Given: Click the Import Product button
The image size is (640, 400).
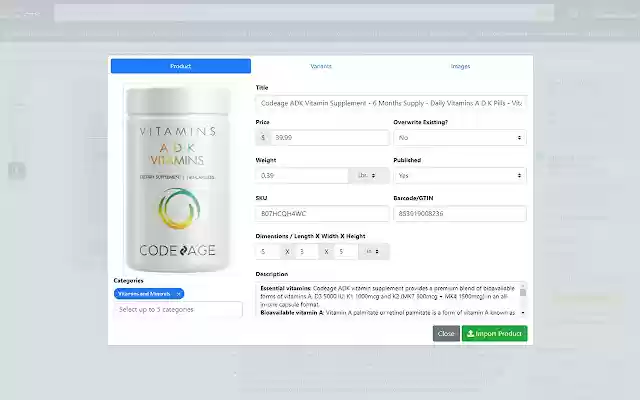Looking at the screenshot, I should pyautogui.click(x=495, y=333).
